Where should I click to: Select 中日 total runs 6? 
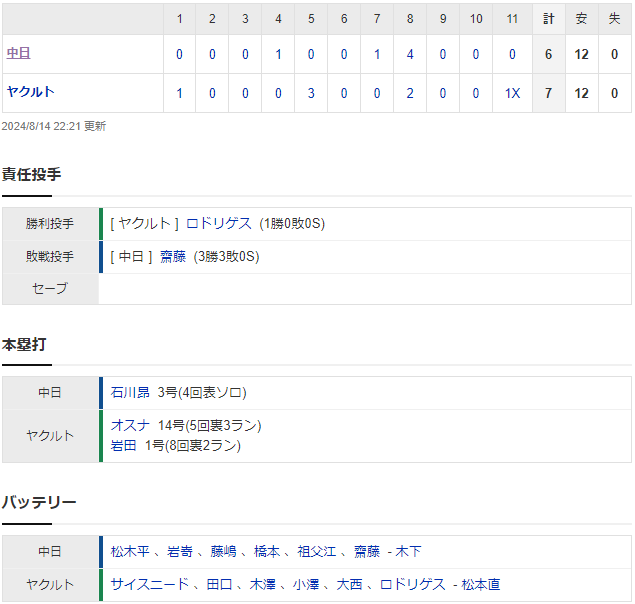(x=548, y=54)
